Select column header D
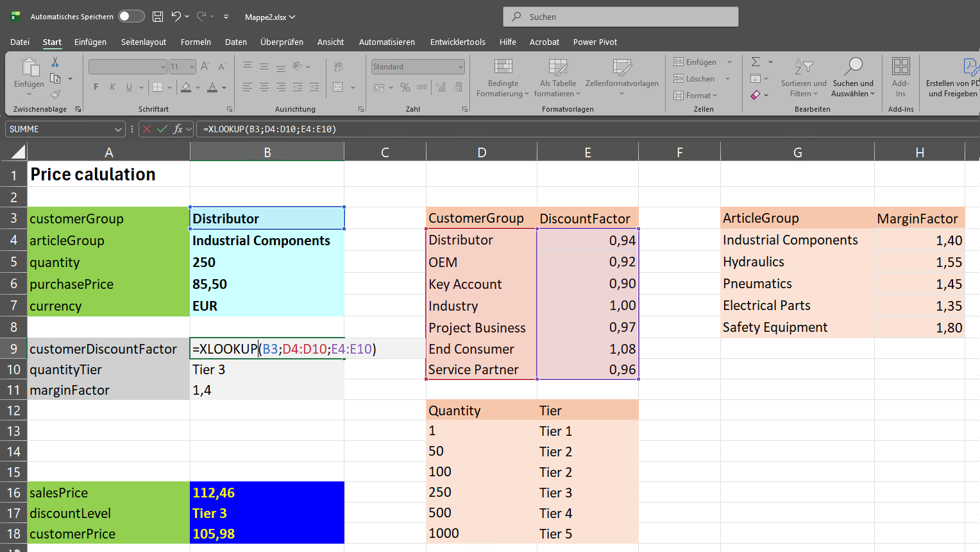 (482, 152)
